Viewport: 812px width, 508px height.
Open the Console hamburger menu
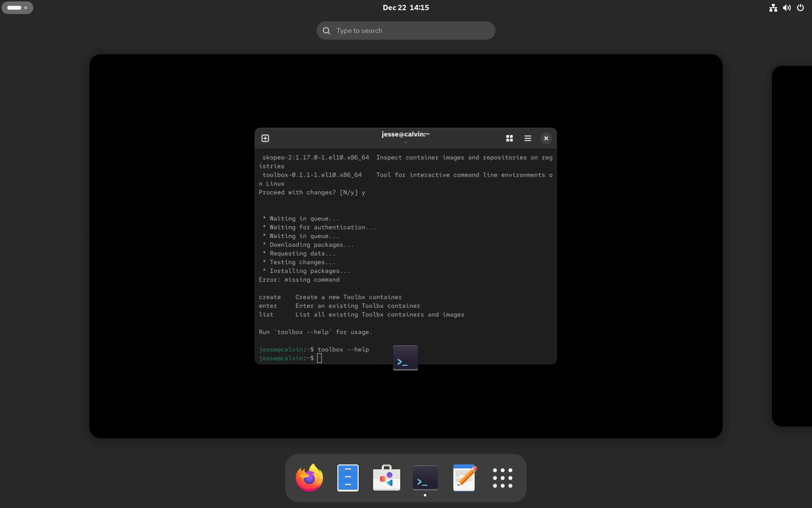(x=527, y=138)
